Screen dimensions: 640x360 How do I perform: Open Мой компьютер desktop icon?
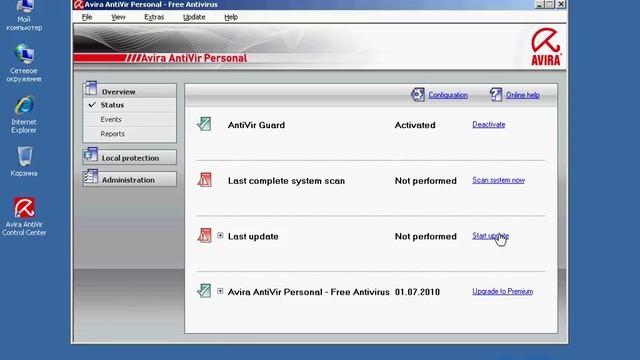tap(24, 16)
